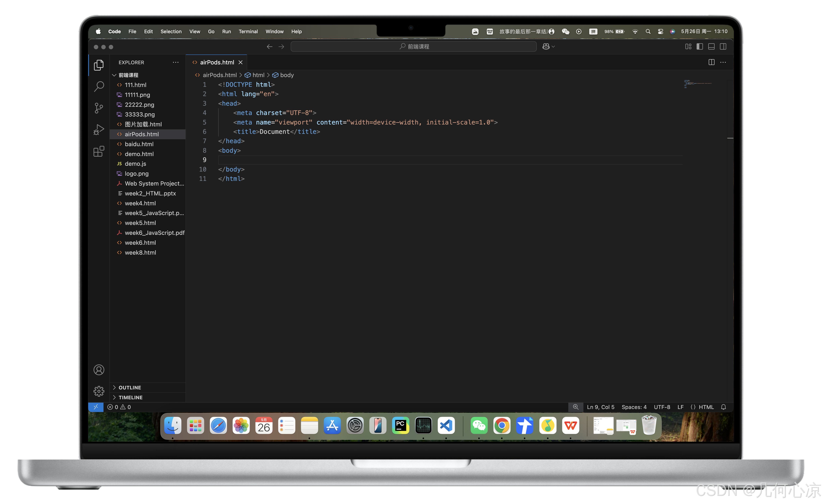This screenshot has height=504, width=822.
Task: Open Control Center in the menu bar
Action: point(660,31)
